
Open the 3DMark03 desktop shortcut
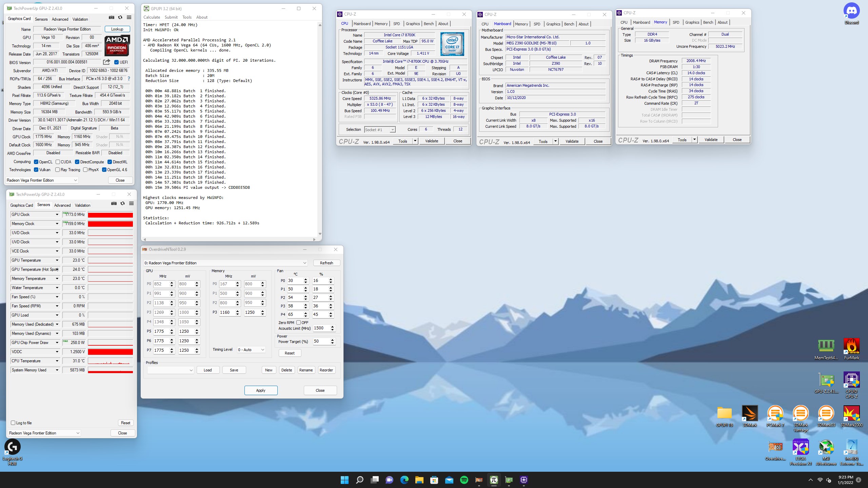point(826,416)
